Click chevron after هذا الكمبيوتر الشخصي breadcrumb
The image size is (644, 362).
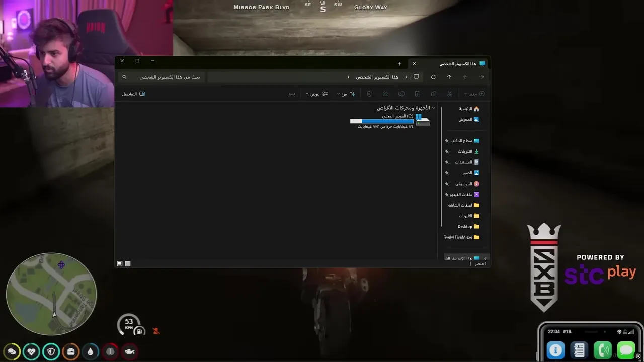[x=348, y=77]
